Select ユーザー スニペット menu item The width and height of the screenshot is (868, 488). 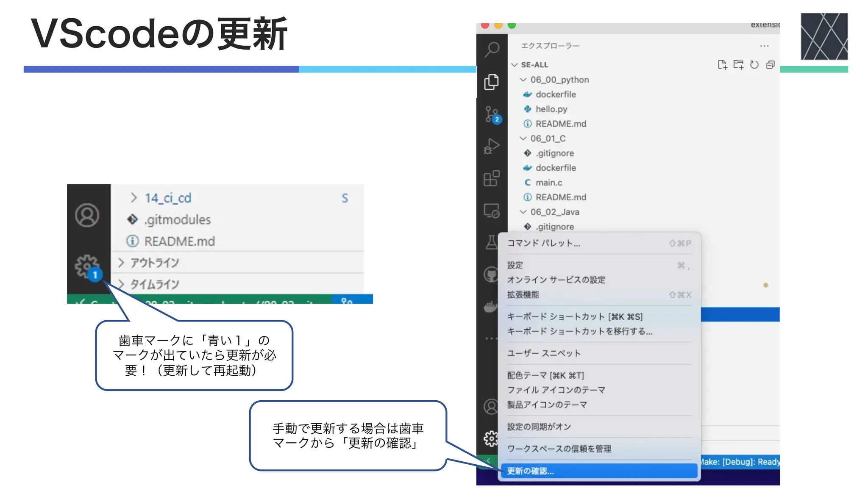pyautogui.click(x=599, y=353)
